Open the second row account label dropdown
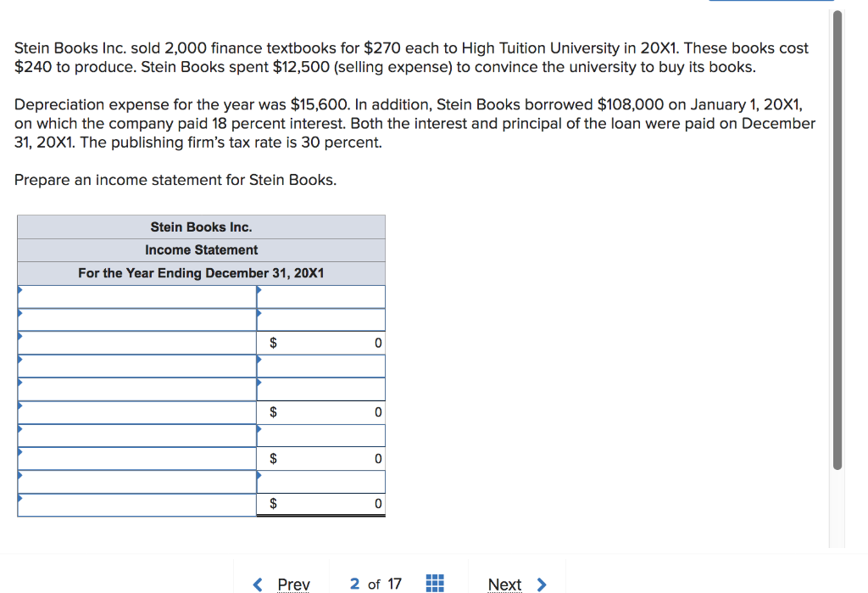 pos(136,319)
